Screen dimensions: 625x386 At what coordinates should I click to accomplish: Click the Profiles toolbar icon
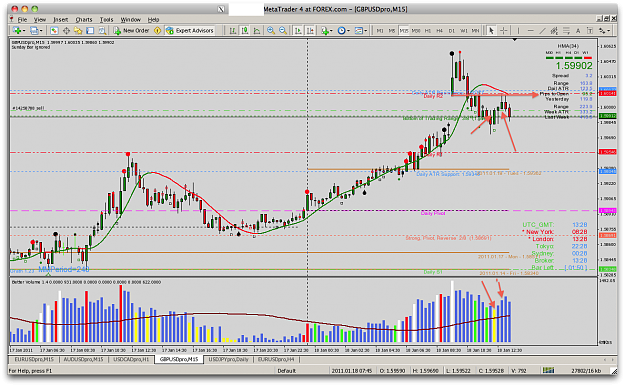tap(34, 31)
